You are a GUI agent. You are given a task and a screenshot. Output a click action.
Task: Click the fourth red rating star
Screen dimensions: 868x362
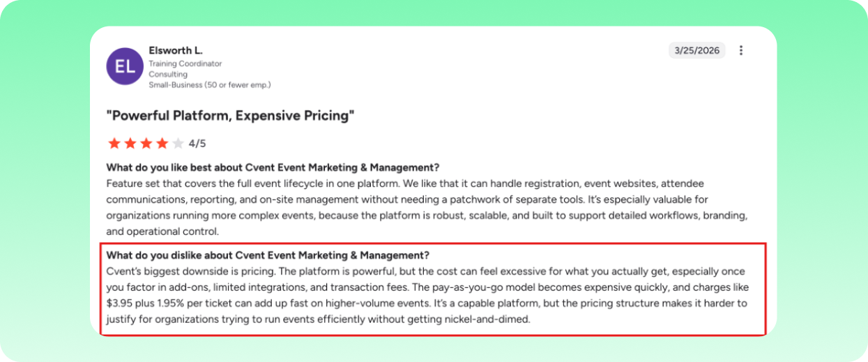[x=162, y=144]
